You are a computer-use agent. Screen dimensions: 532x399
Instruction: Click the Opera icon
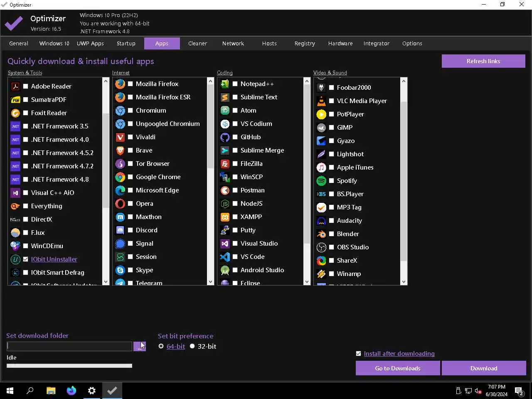pos(120,204)
